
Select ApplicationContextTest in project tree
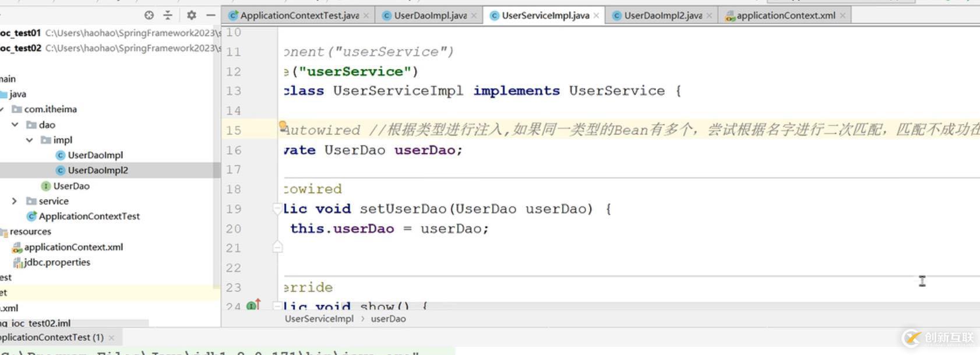(x=89, y=216)
